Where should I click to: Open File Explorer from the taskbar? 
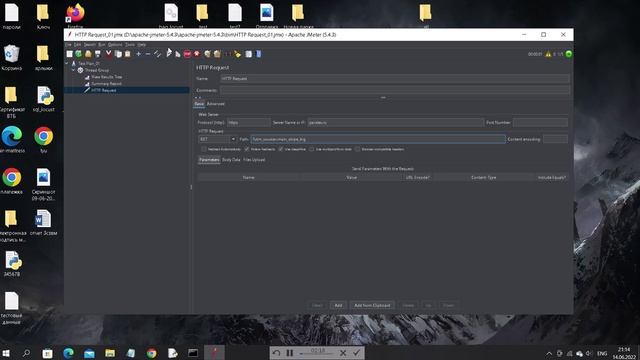[x=110, y=353]
